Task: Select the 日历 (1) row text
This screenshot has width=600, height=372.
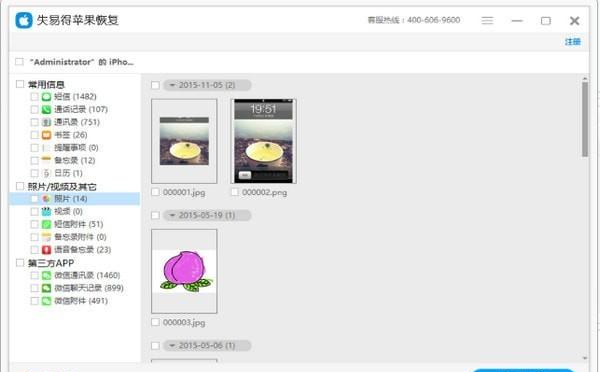Action: point(68,173)
